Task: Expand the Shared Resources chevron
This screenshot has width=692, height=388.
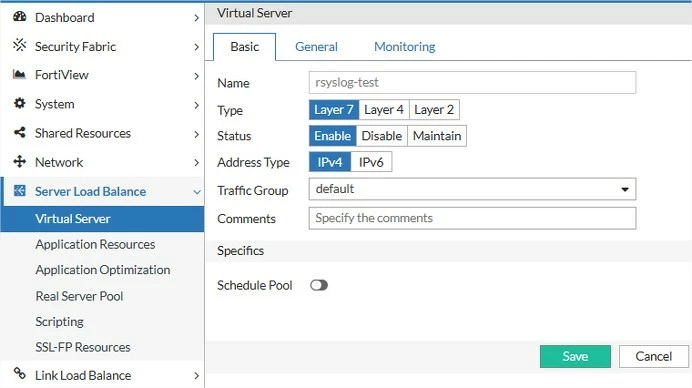Action: click(196, 134)
